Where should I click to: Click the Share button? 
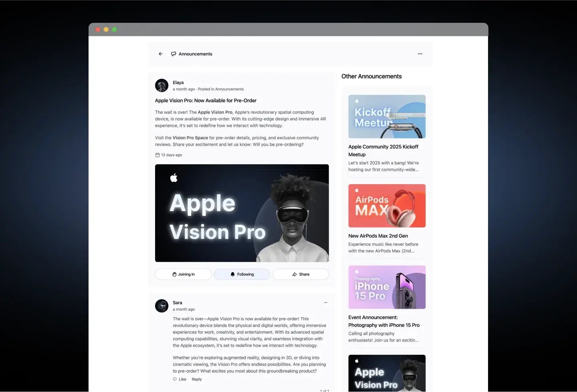pos(301,274)
